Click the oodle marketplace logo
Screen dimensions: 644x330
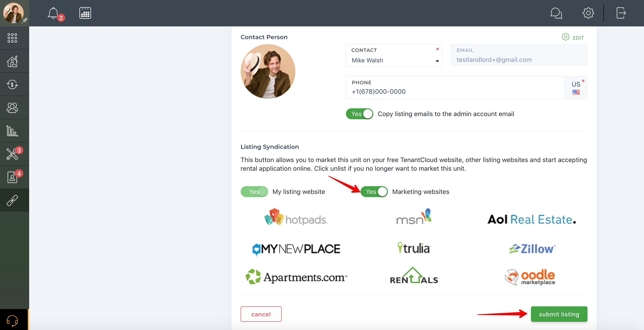(x=530, y=277)
